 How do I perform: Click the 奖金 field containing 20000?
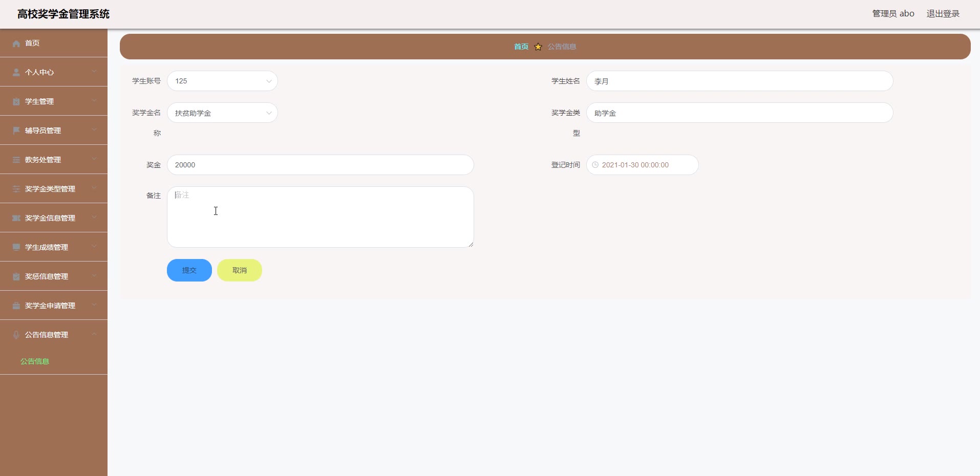[x=321, y=165]
